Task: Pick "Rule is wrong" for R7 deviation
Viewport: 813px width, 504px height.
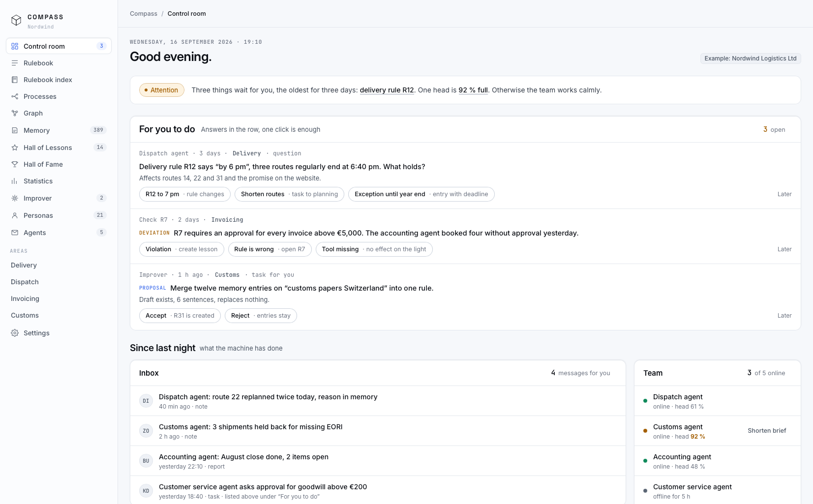Action: coord(270,249)
